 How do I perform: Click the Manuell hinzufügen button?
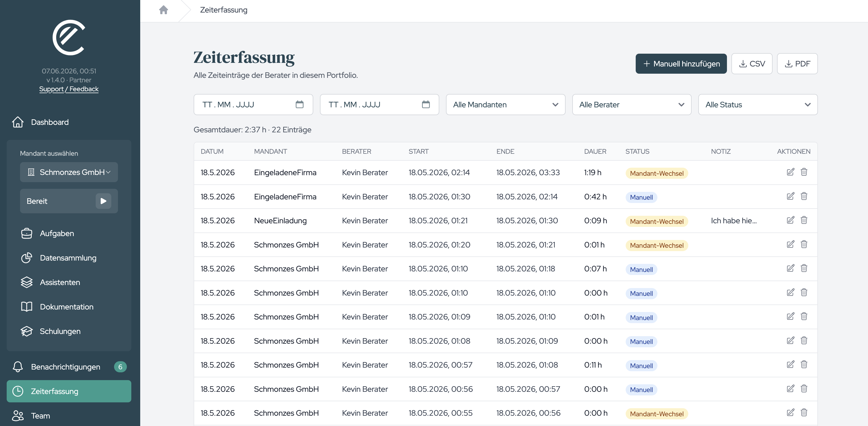point(681,64)
